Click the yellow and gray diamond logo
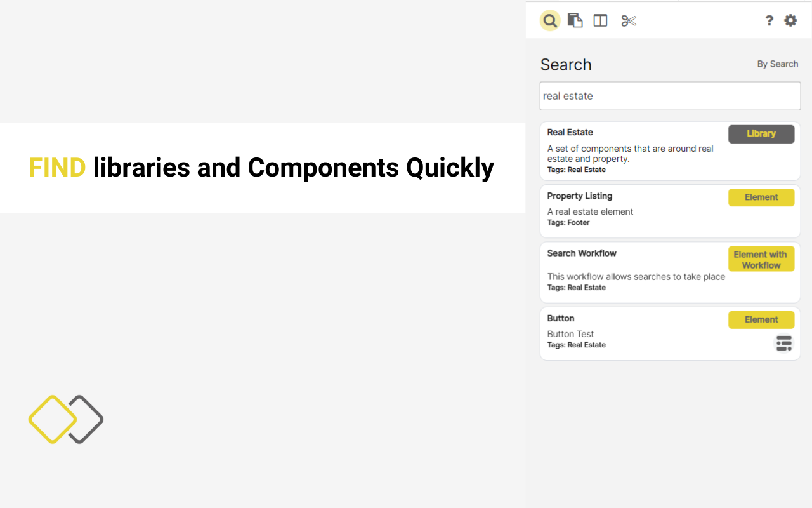Screen dimensions: 812x508 (x=66, y=419)
